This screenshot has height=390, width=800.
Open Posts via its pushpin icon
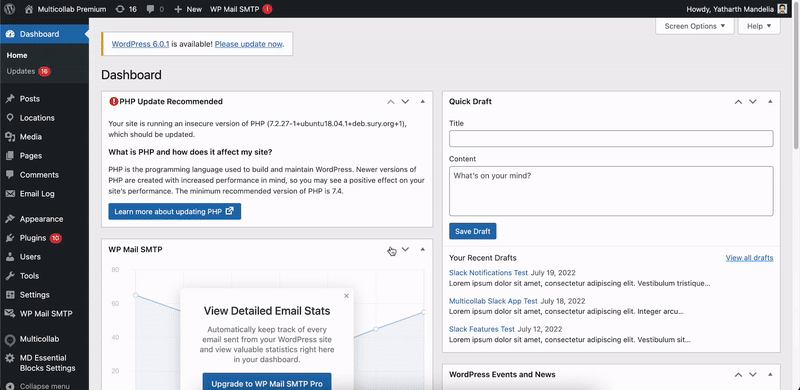pos(10,99)
